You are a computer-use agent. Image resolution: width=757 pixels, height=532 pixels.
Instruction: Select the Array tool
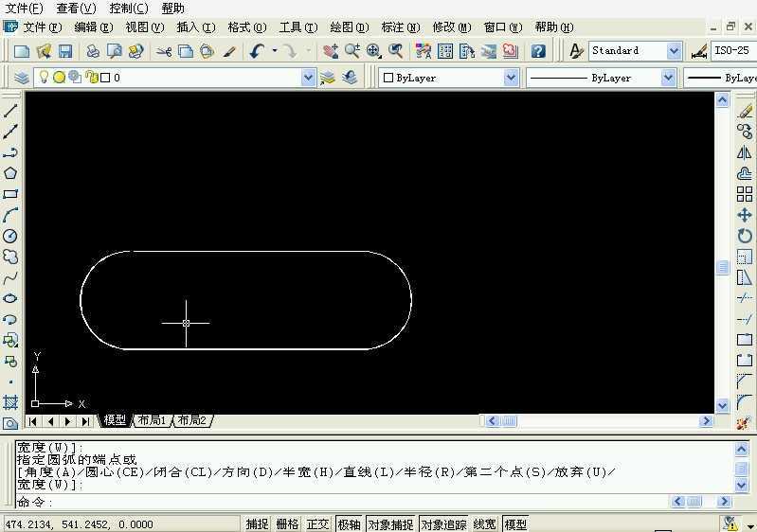[x=745, y=194]
